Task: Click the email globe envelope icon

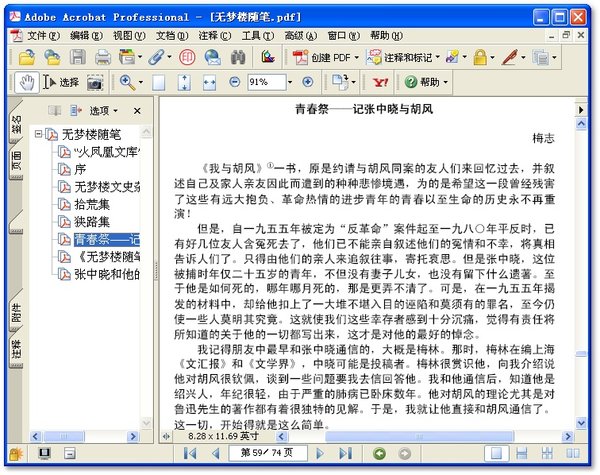Action: [212, 57]
